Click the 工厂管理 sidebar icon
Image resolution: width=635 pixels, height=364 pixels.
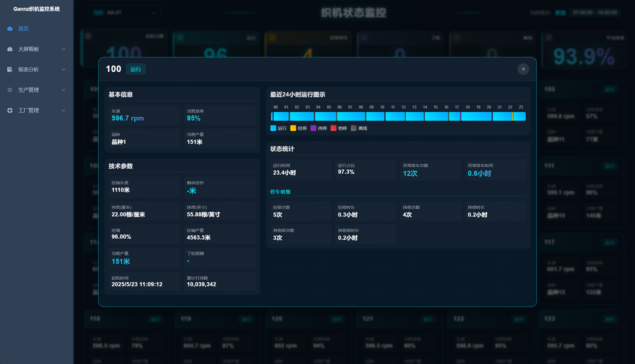point(10,111)
